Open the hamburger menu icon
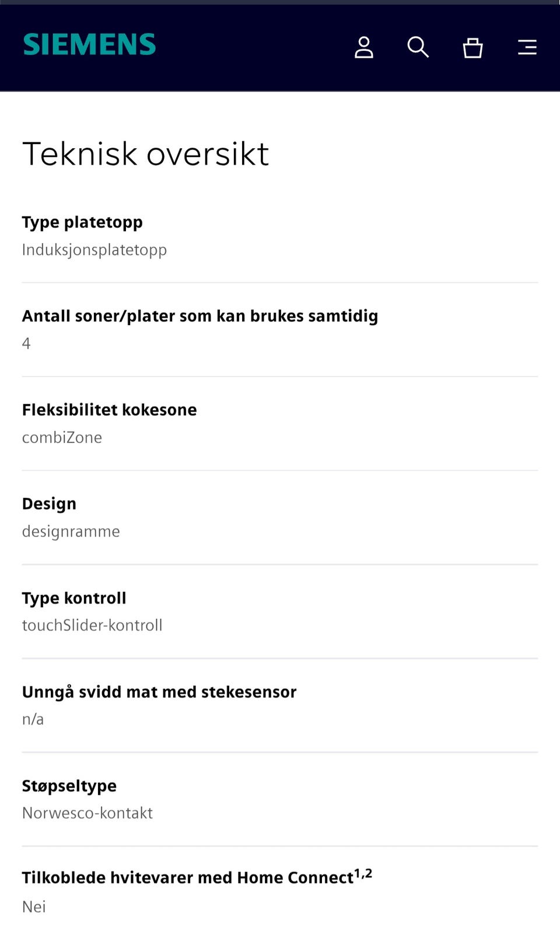Screen dimensions: 560x941 point(527,47)
